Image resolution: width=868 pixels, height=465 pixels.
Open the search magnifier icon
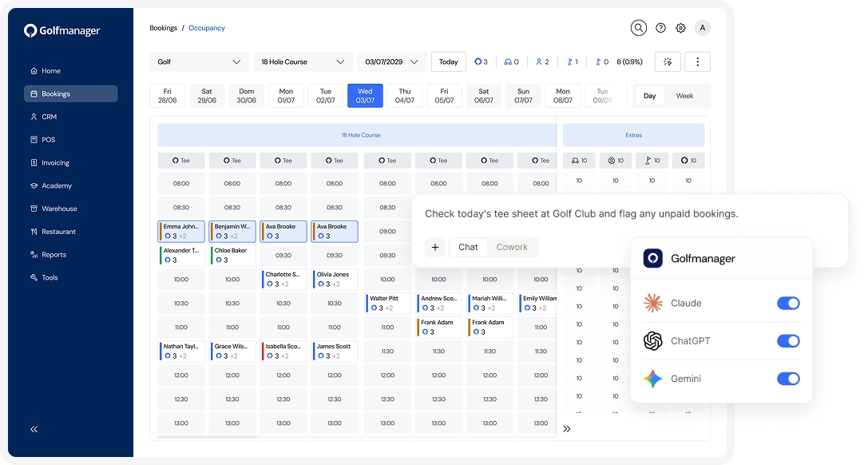tap(638, 28)
